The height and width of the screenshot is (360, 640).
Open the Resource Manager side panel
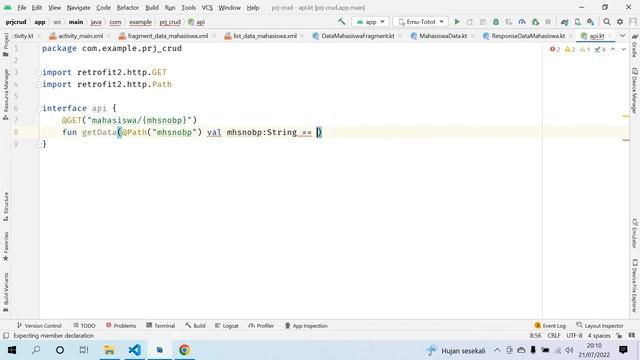coord(6,94)
